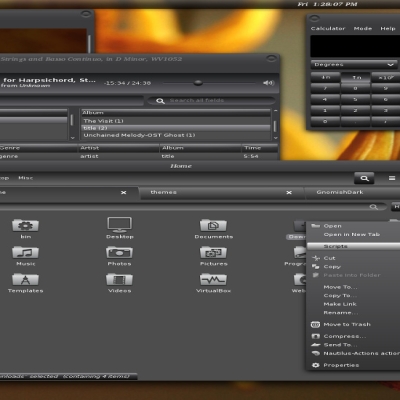The height and width of the screenshot is (400, 400).
Task: Choose Make Link in context menu
Action: (353, 304)
